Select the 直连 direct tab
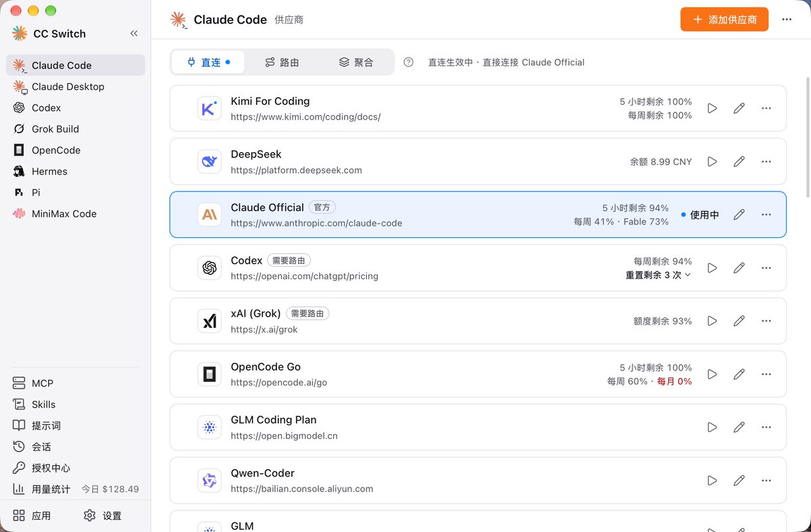Image resolution: width=811 pixels, height=532 pixels. pyautogui.click(x=208, y=62)
